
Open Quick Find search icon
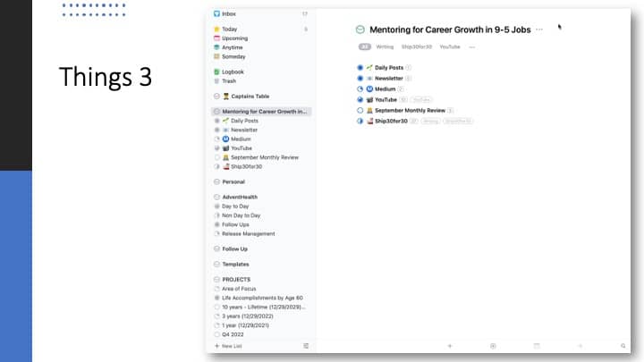(x=623, y=346)
